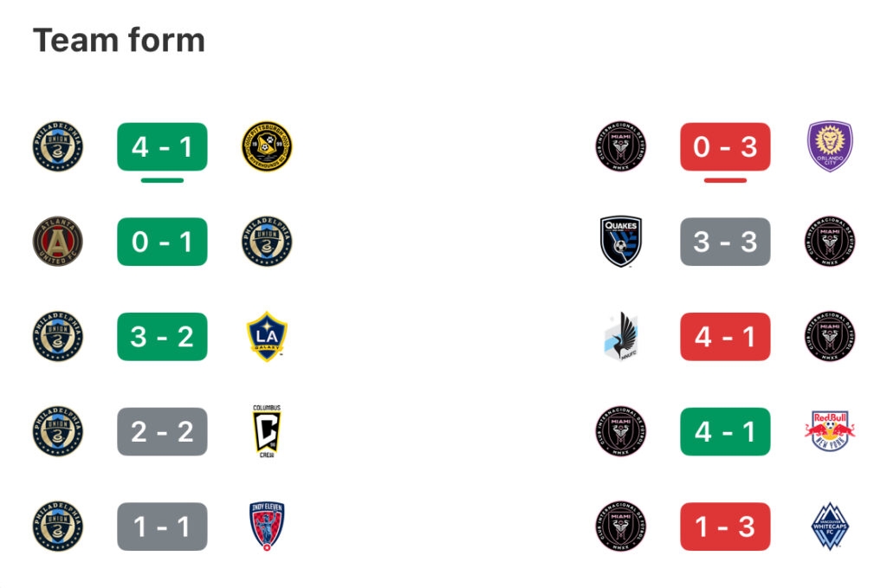
Task: Open the green 4 - 1 Philadelphia result
Action: 162,146
